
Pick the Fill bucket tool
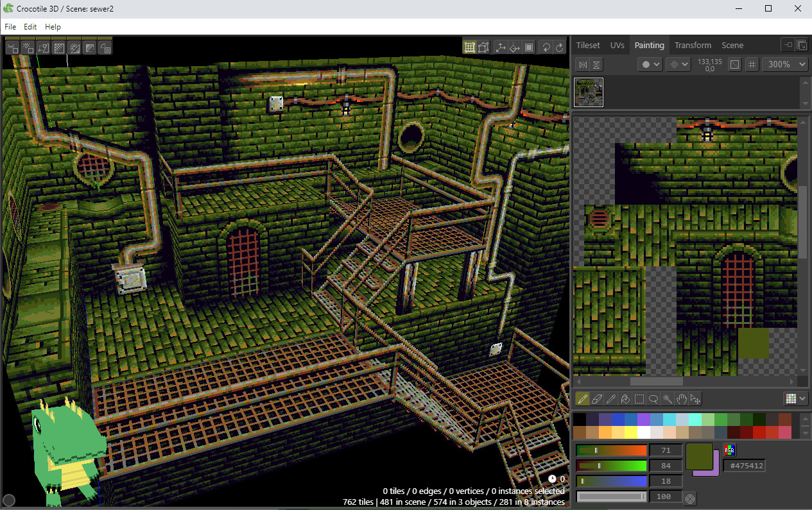coord(625,399)
